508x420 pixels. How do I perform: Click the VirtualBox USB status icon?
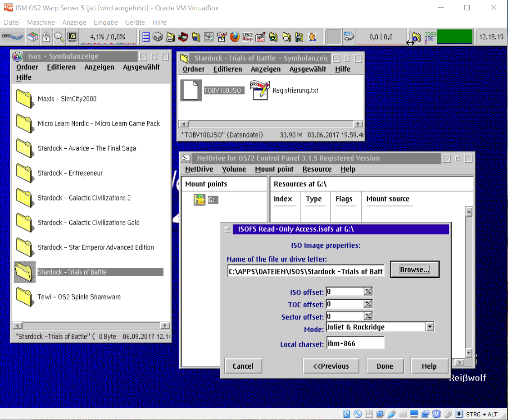pyautogui.click(x=391, y=414)
